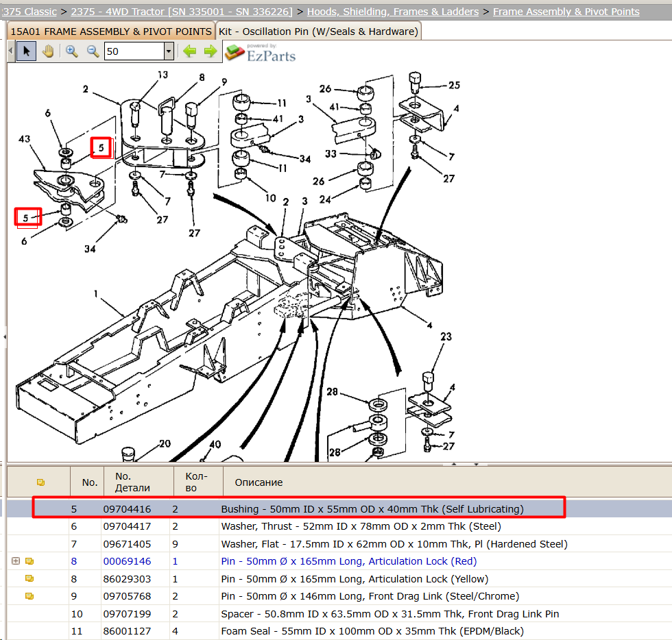Click callout 43 in the diagram
The width and height of the screenshot is (672, 640).
[x=25, y=139]
